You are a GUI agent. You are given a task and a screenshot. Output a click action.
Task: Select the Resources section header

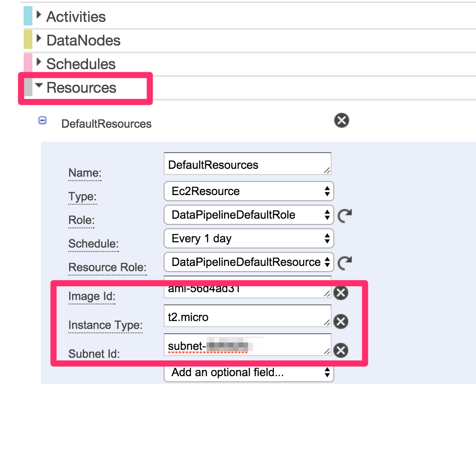coord(81,87)
